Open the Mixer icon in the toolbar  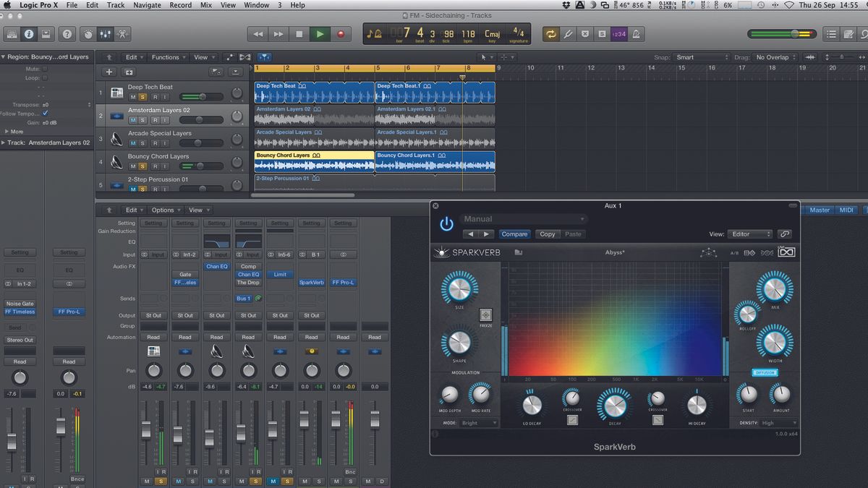[105, 33]
